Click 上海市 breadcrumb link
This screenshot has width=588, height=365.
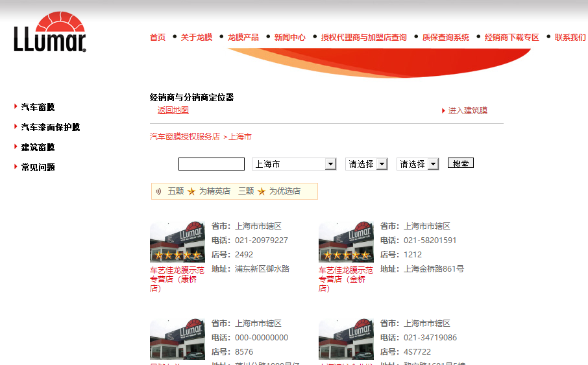click(240, 137)
